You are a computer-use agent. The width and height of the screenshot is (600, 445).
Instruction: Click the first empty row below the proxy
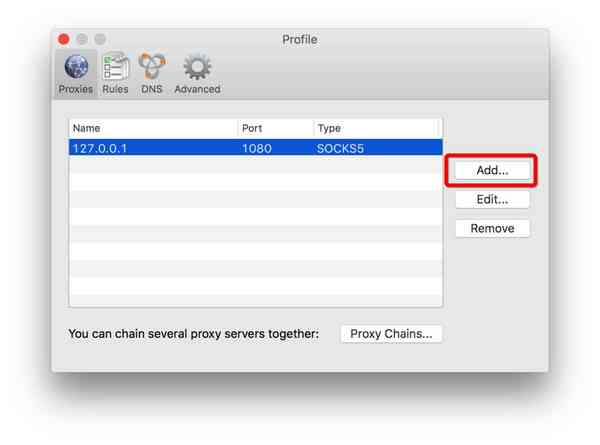[x=255, y=165]
